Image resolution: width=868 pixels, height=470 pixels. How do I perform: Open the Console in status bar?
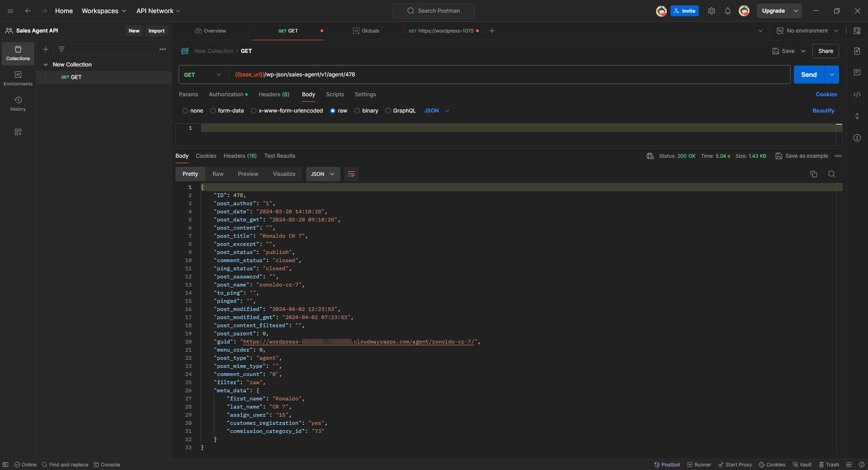point(107,465)
